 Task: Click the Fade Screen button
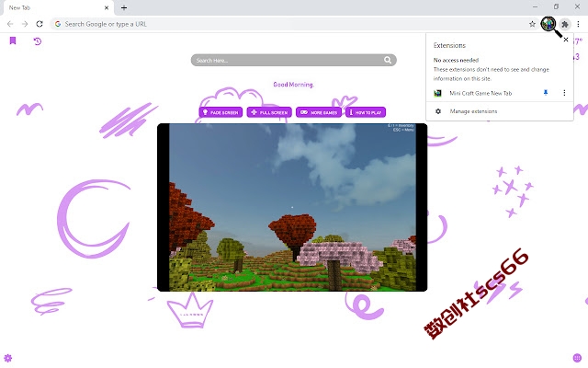coord(220,112)
